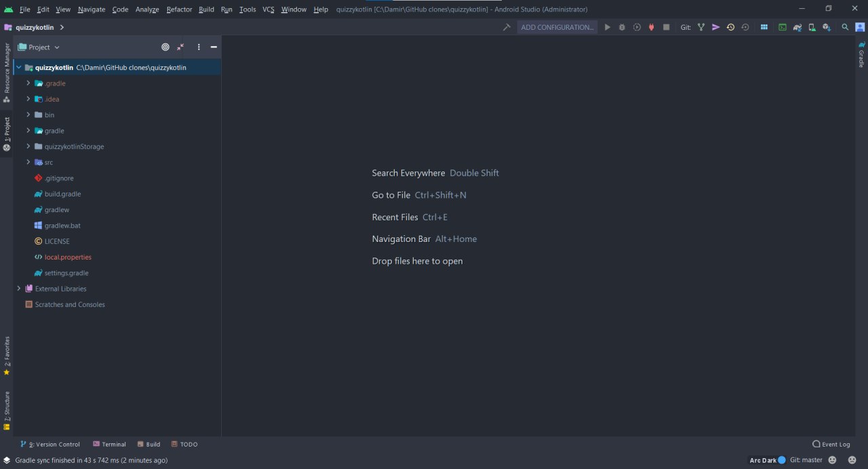
Task: Open the AVD Manager device icon
Action: (x=812, y=27)
